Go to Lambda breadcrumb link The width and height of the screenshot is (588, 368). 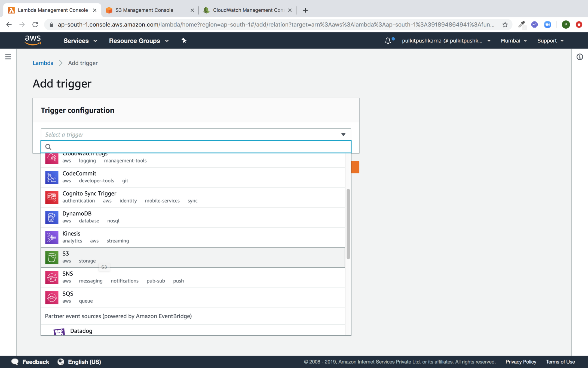43,63
